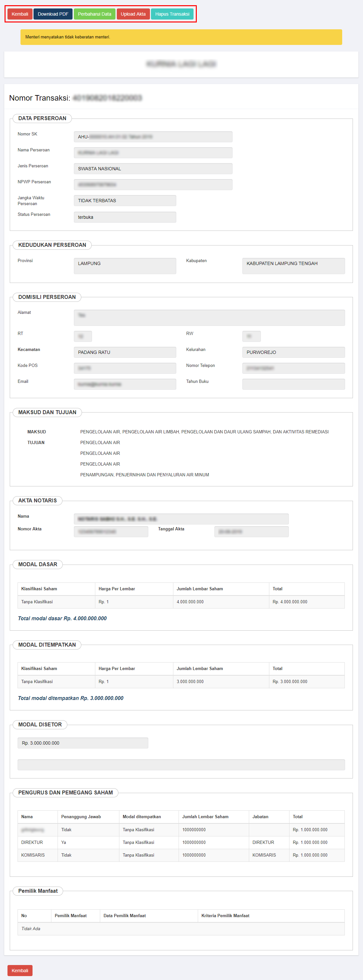The height and width of the screenshot is (980, 363).
Task: Focus the Alamat text area
Action: click(x=209, y=318)
